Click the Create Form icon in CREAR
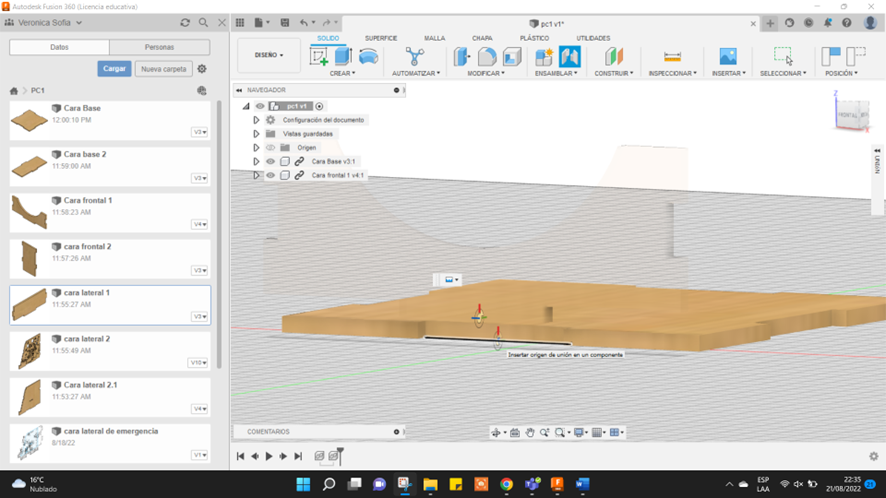Viewport: 886px width, 498px height. click(368, 57)
